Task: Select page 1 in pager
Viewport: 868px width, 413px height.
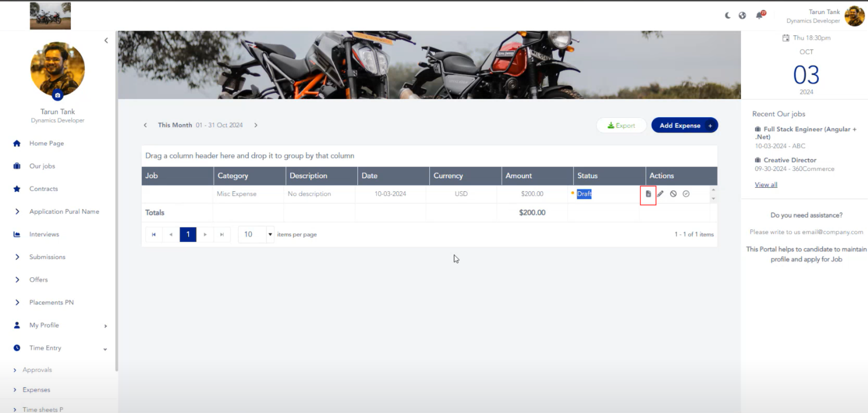Action: click(x=188, y=234)
